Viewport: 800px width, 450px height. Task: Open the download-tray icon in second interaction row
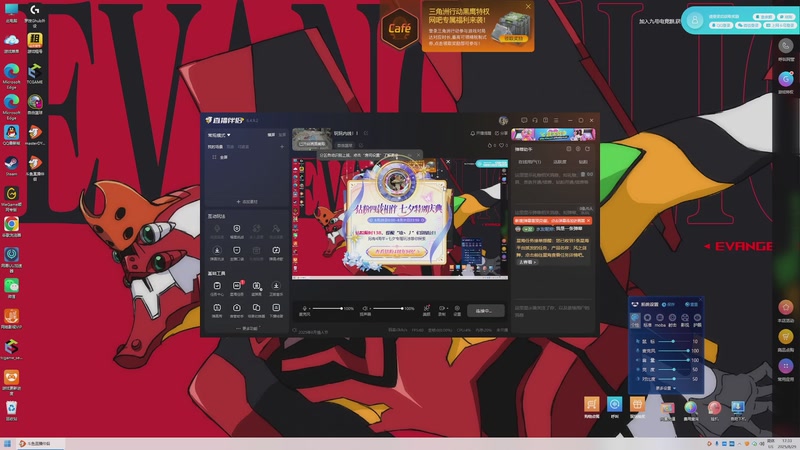click(217, 253)
